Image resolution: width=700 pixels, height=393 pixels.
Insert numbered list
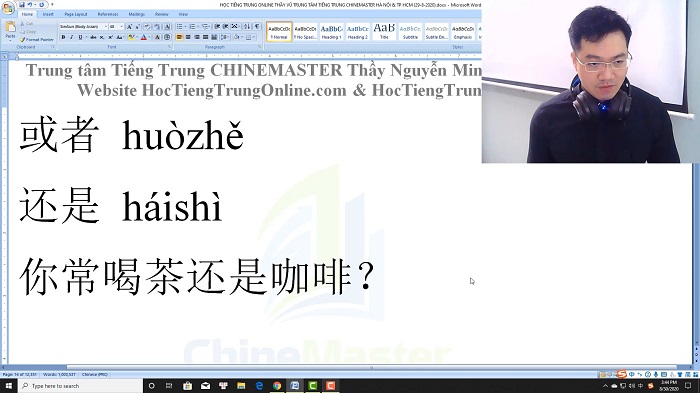192,26
